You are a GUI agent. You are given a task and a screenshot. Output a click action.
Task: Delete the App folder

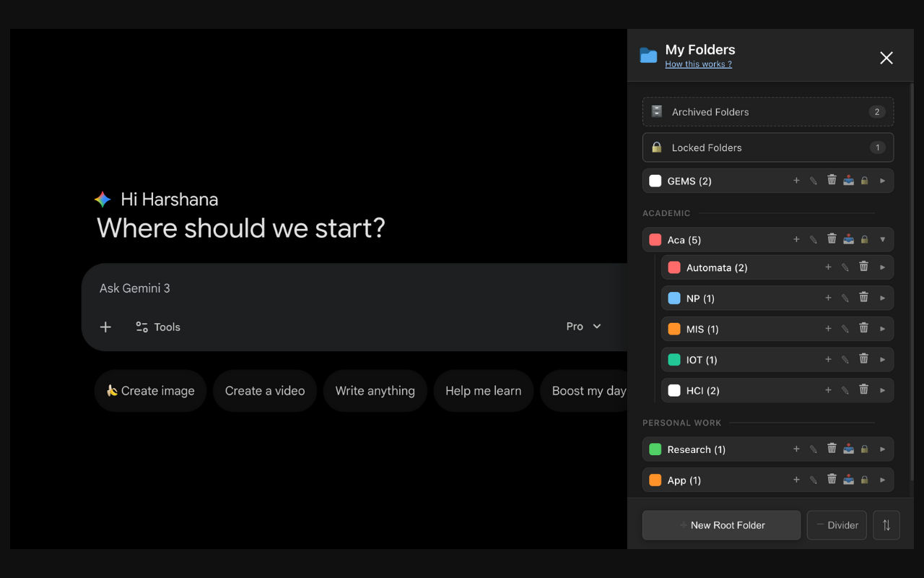832,479
